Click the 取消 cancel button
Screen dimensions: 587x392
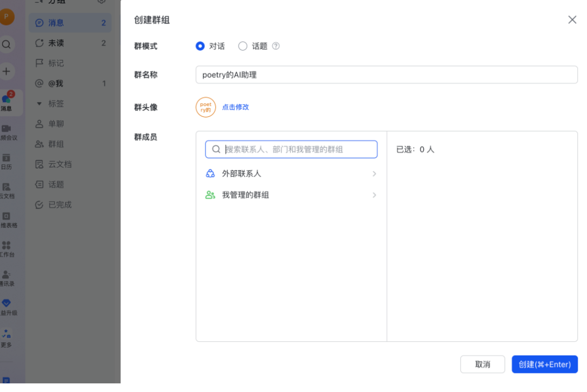(x=483, y=364)
